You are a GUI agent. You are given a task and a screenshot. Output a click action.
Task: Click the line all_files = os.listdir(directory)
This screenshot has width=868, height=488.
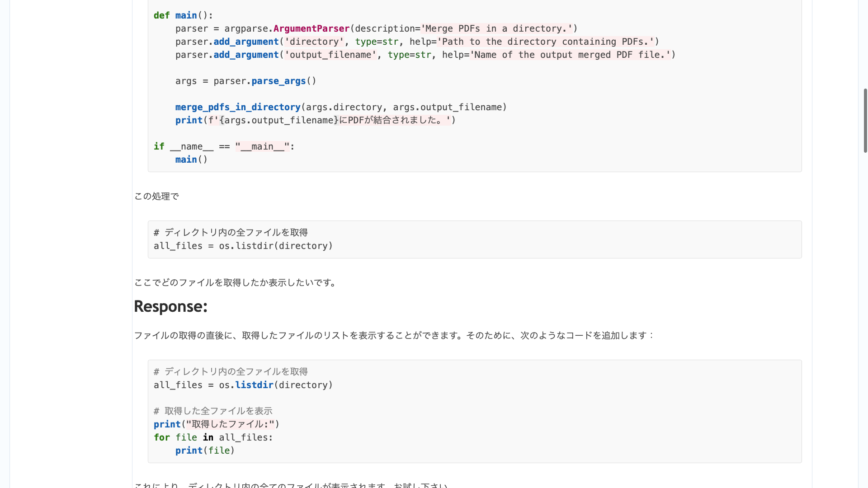click(x=243, y=246)
